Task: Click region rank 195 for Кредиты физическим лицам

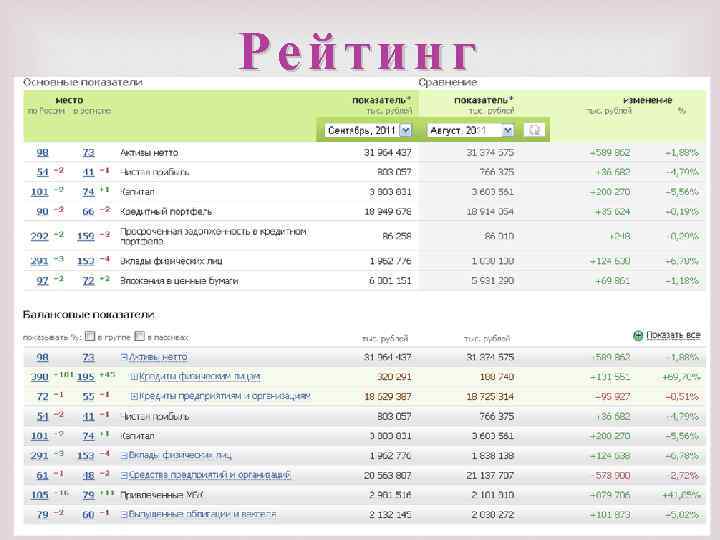Action: point(85,377)
